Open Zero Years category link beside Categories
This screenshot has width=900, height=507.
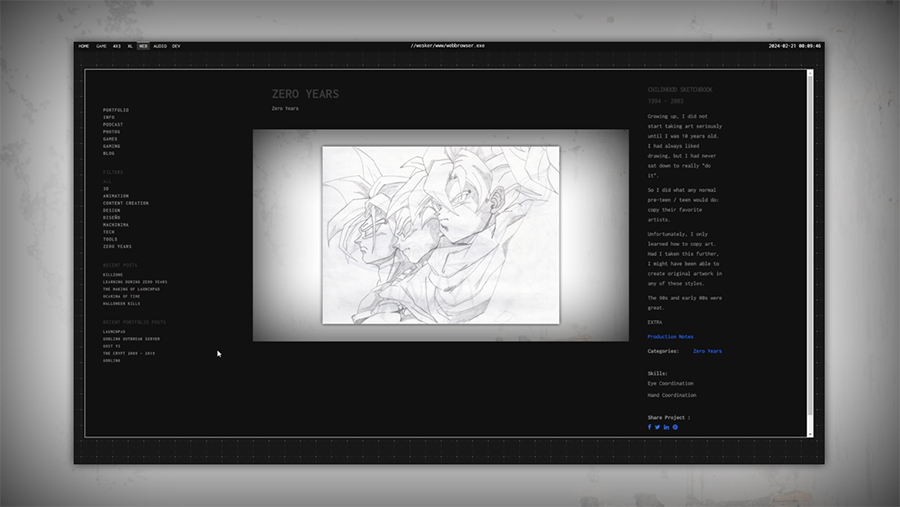tap(707, 351)
